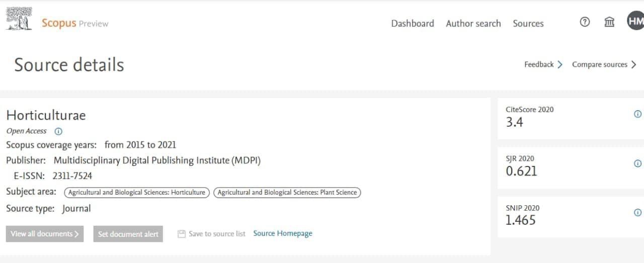This screenshot has height=263, width=644.
Task: Show CiteScore 2020 info icon details
Action: click(x=637, y=114)
